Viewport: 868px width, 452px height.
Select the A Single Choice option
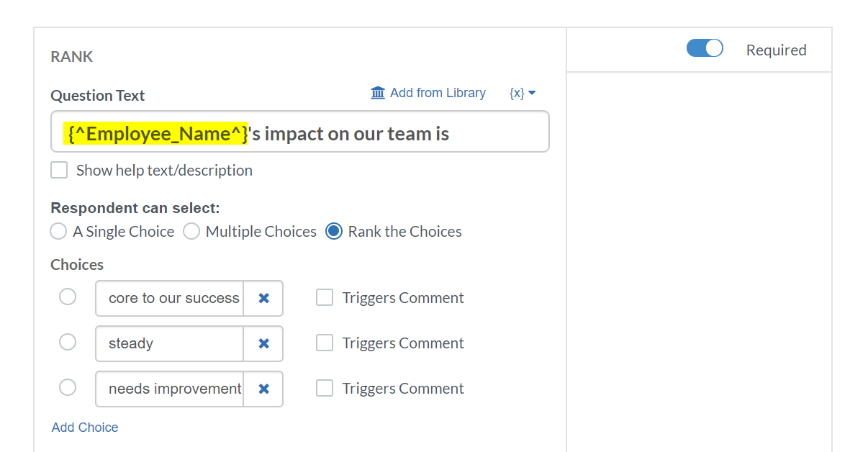coord(58,232)
